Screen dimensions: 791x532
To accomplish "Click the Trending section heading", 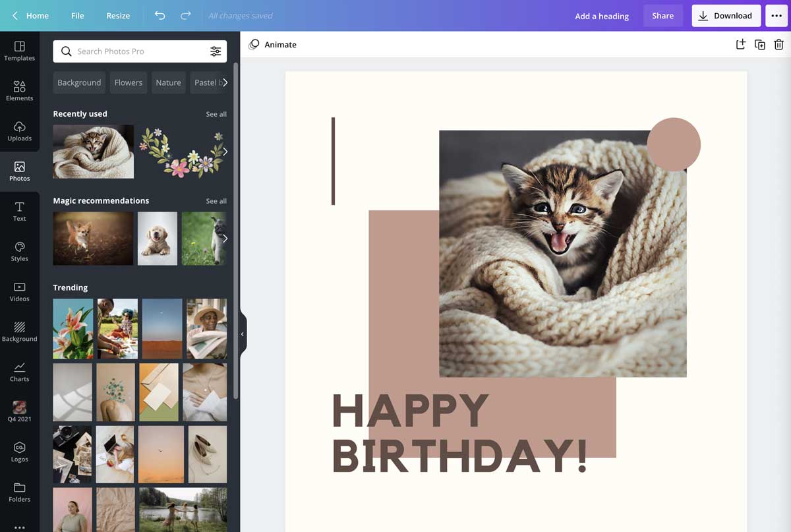I will coord(71,287).
